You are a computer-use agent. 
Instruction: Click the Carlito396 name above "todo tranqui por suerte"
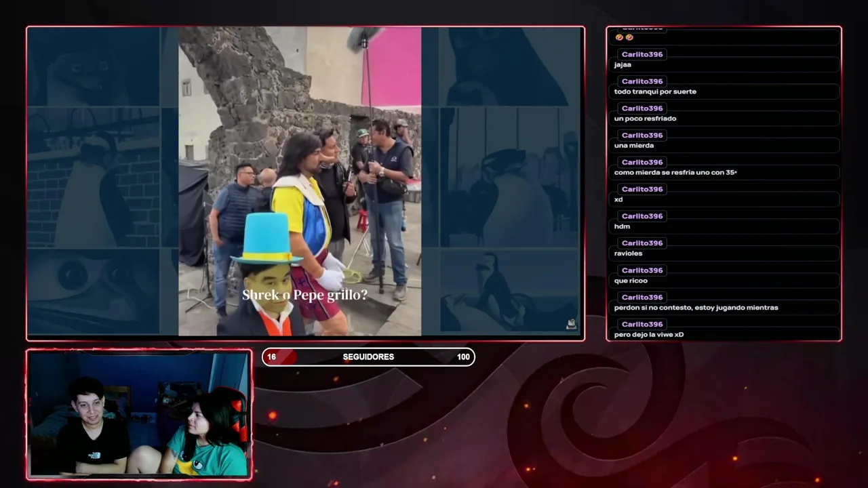[x=642, y=81]
